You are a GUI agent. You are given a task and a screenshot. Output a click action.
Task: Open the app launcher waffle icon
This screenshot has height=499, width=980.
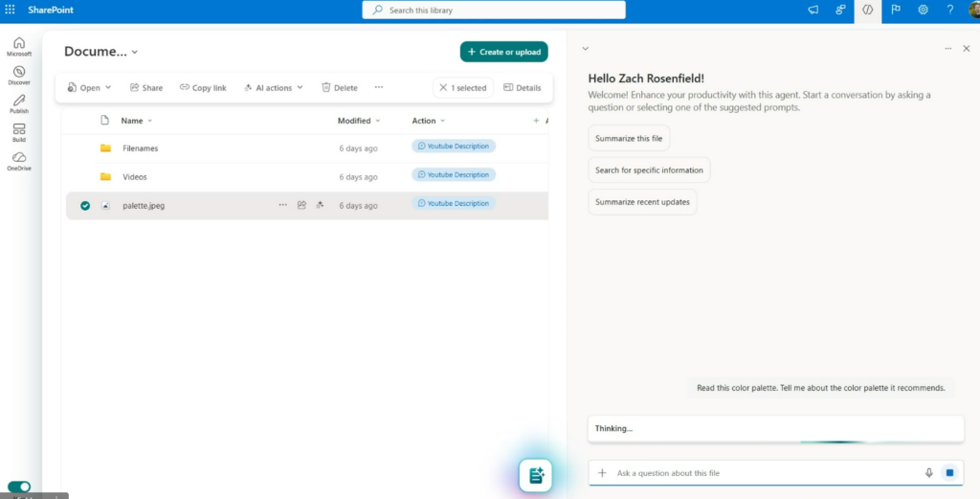point(11,10)
